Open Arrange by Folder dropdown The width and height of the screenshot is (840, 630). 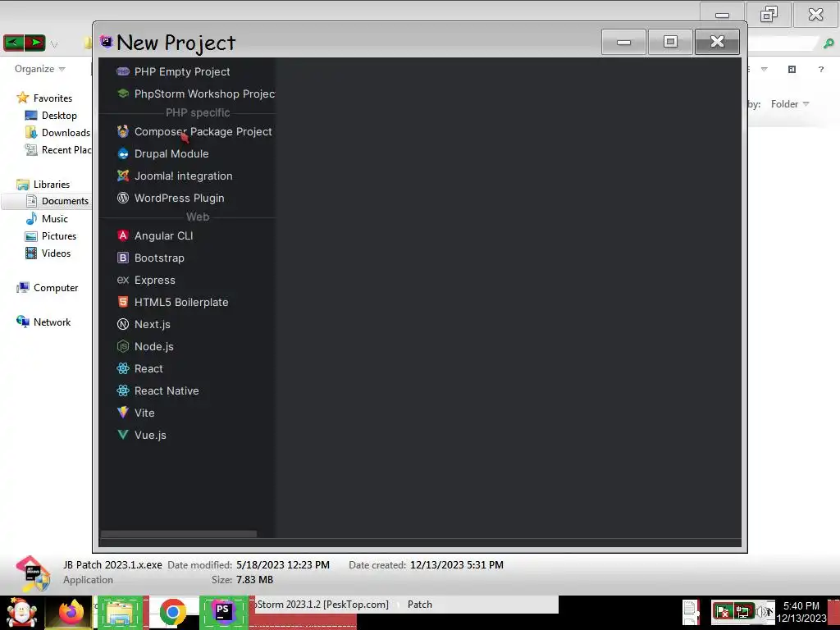click(790, 104)
